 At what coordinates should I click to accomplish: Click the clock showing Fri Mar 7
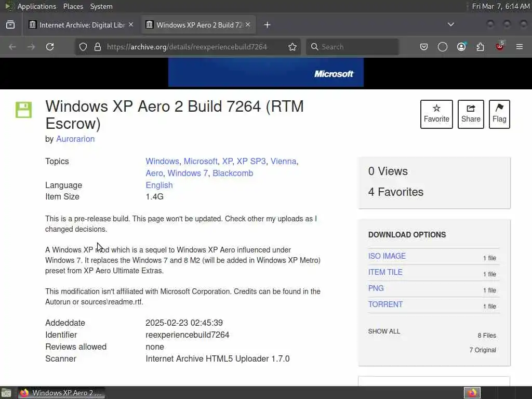[501, 6]
